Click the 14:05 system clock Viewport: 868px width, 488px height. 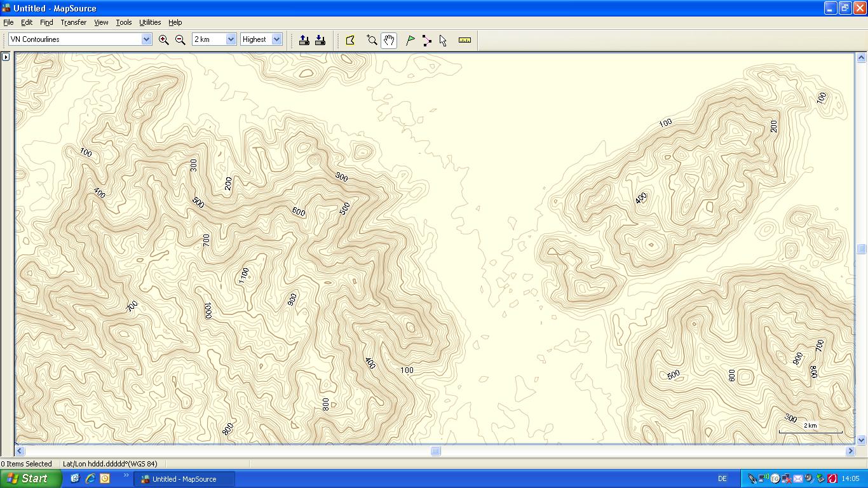[850, 479]
